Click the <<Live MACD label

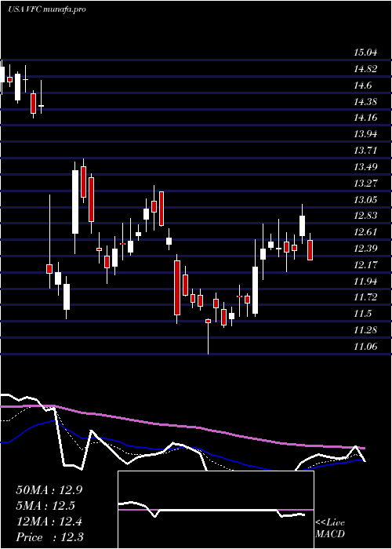330,528
